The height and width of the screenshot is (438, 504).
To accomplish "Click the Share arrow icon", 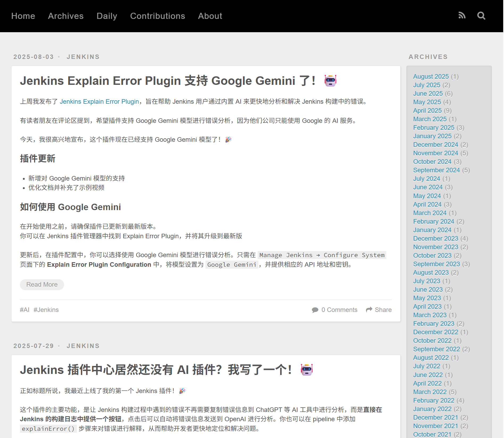I will tap(369, 310).
